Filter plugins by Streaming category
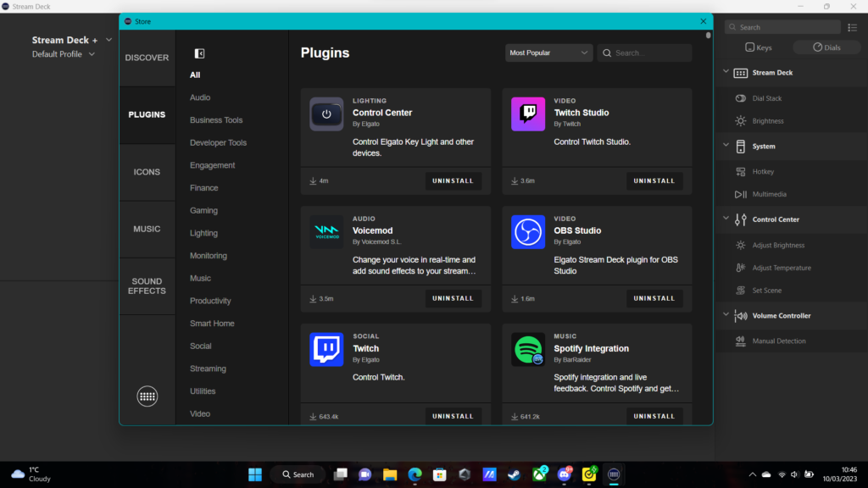This screenshot has width=868, height=488. [x=208, y=369]
